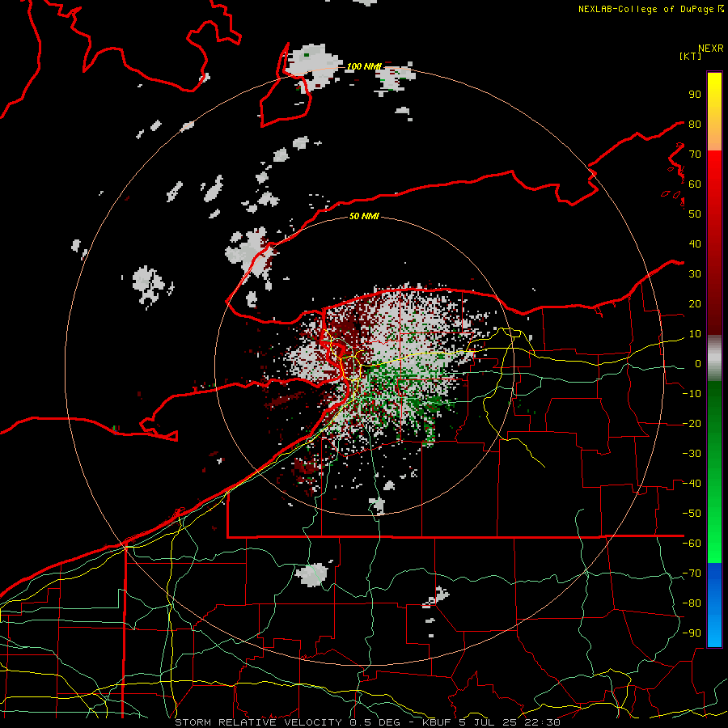Pick the light blue bottom segment of the color bar
Image resolution: width=728 pixels, height=728 pixels.
tap(714, 632)
